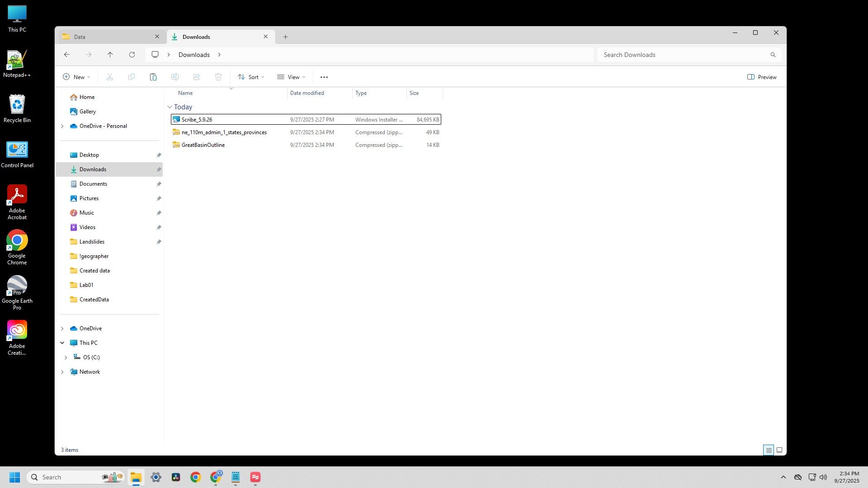The image size is (868, 488).
Task: Open the View dropdown menu
Action: pos(291,77)
